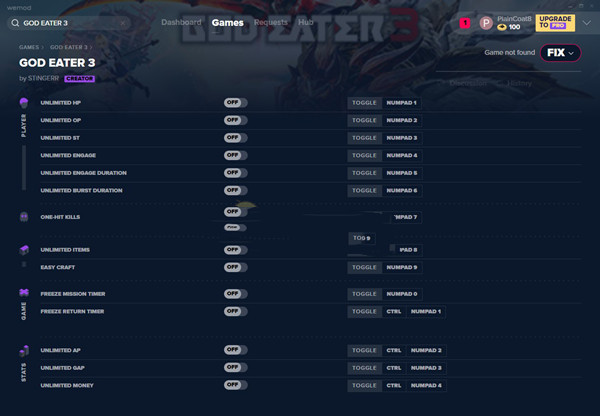Click the PlainCoat8 profile avatar

click(x=486, y=22)
